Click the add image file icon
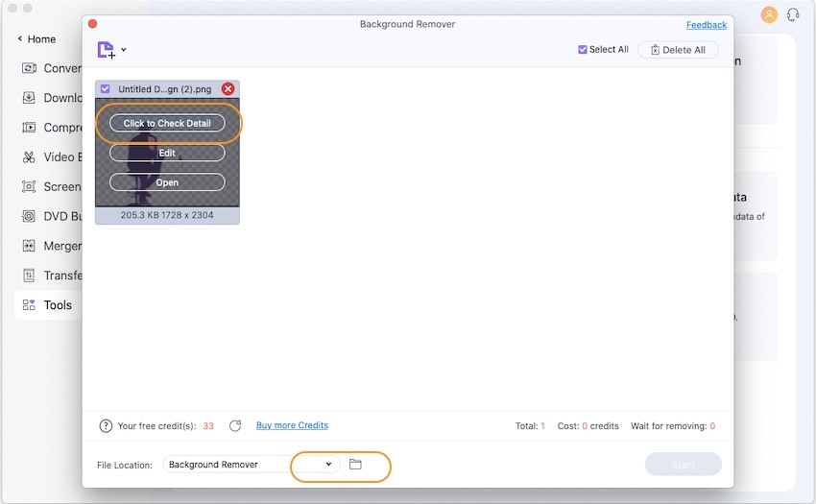 click(x=107, y=50)
